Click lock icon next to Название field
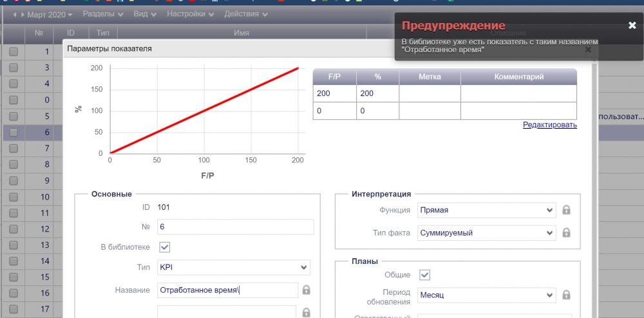 tap(306, 290)
